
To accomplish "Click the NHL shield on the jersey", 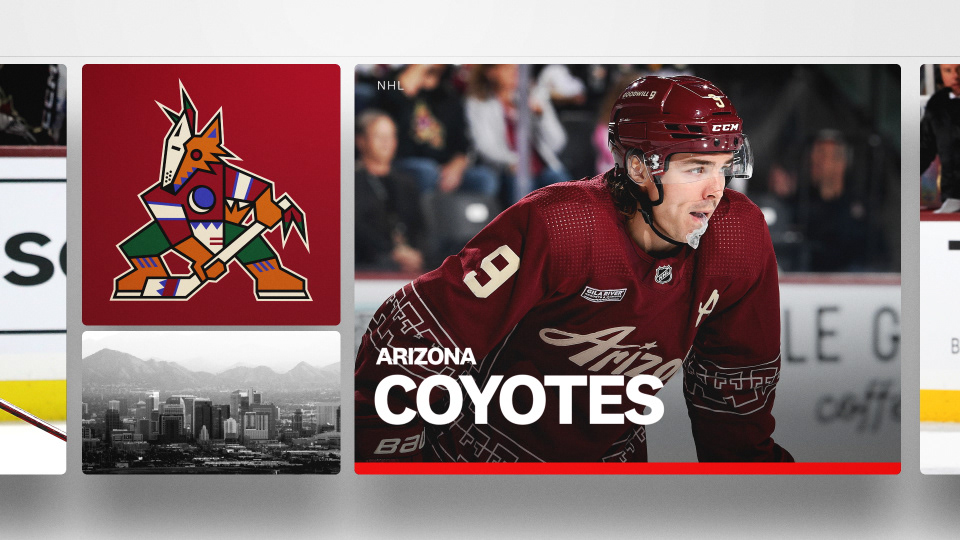I will (662, 274).
